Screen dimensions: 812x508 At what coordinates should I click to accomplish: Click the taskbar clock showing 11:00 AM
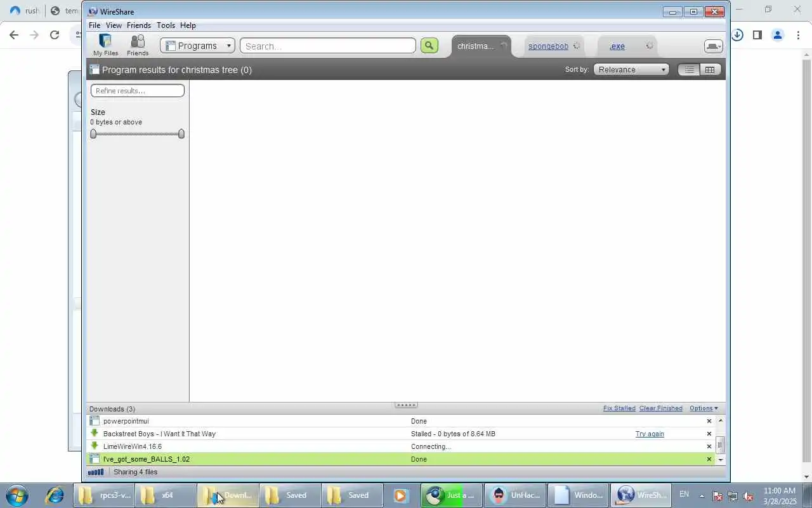(x=779, y=496)
